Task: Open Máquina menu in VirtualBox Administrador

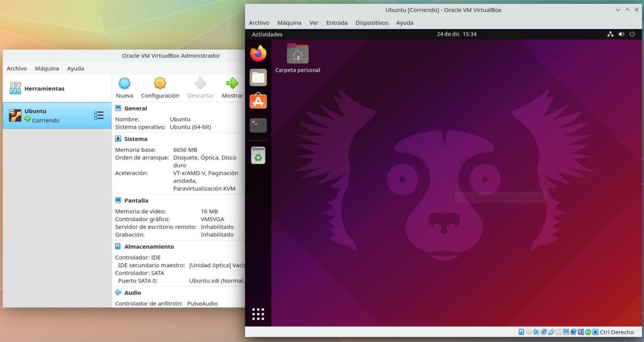Action: pos(47,69)
